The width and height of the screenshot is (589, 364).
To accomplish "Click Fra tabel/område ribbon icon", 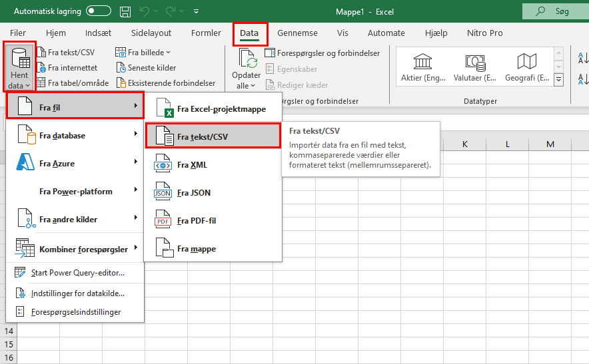I will point(41,83).
